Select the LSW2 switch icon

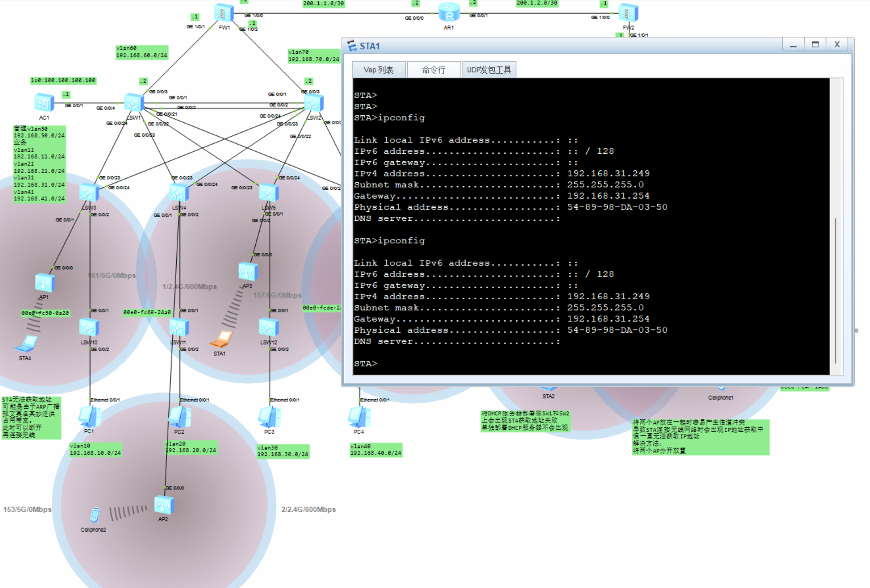click(x=314, y=103)
